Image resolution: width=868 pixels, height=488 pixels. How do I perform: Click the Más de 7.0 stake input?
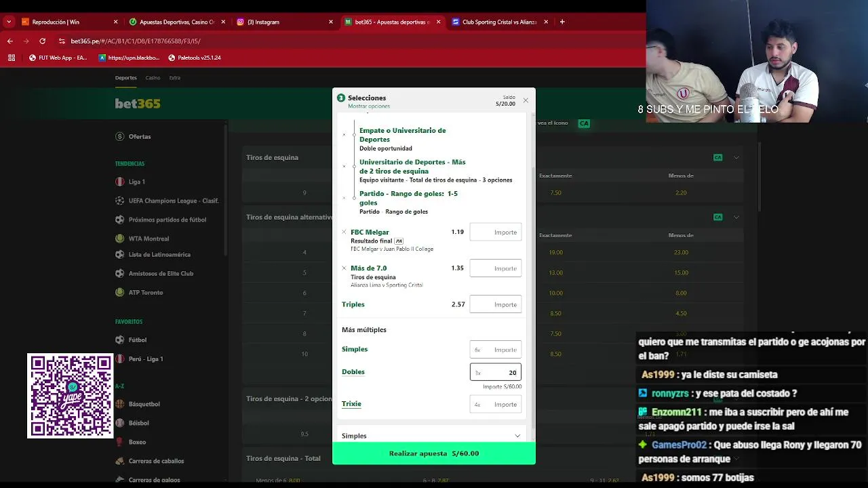pyautogui.click(x=496, y=268)
